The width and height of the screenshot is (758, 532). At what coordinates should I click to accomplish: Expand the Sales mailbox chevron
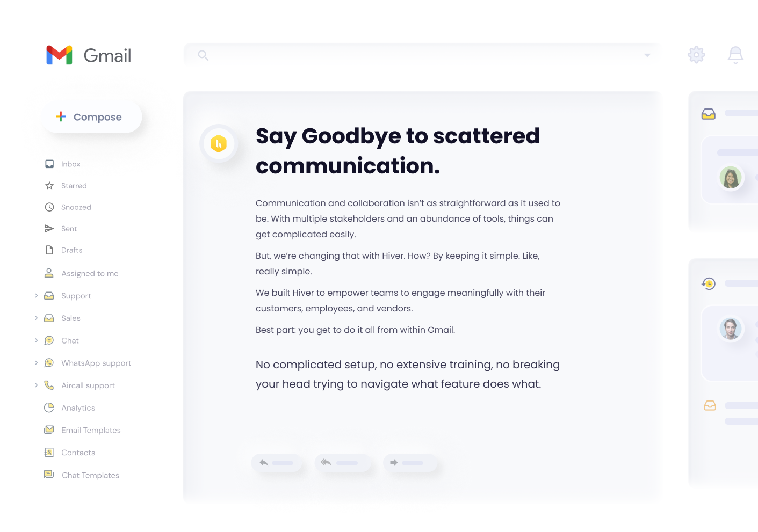tap(36, 318)
